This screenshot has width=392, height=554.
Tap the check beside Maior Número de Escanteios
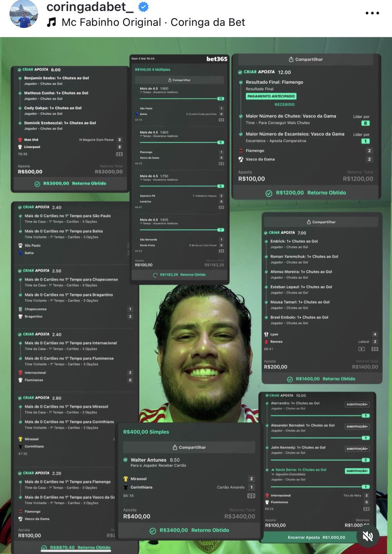click(x=241, y=134)
